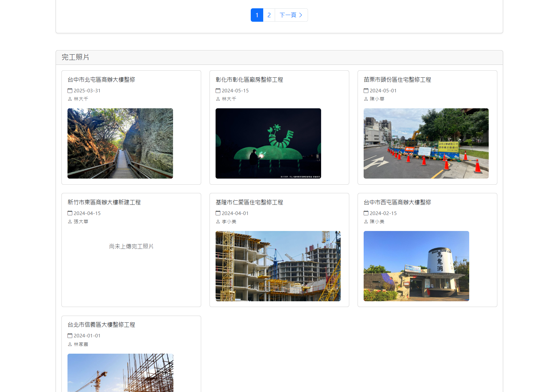The image size is (545, 392).
Task: Click calendar icon on 新竹市東區商辦大樓新建工程 card
Action: coord(70,213)
